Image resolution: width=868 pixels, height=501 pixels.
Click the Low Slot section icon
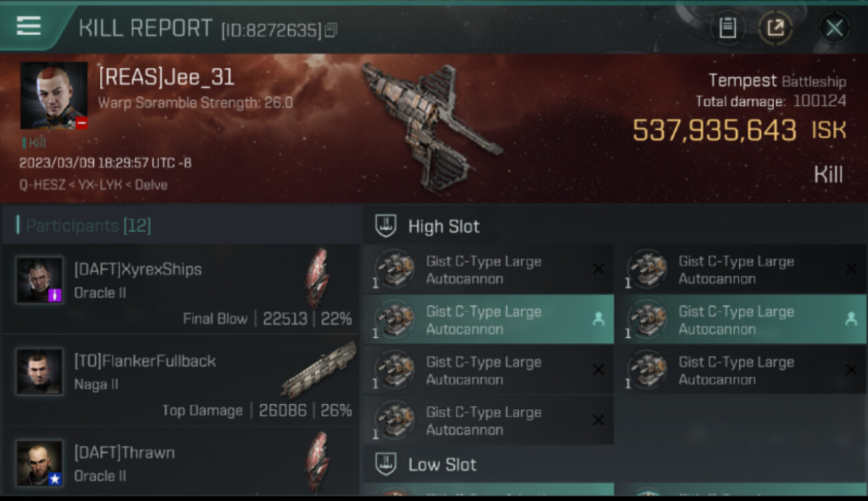point(385,464)
